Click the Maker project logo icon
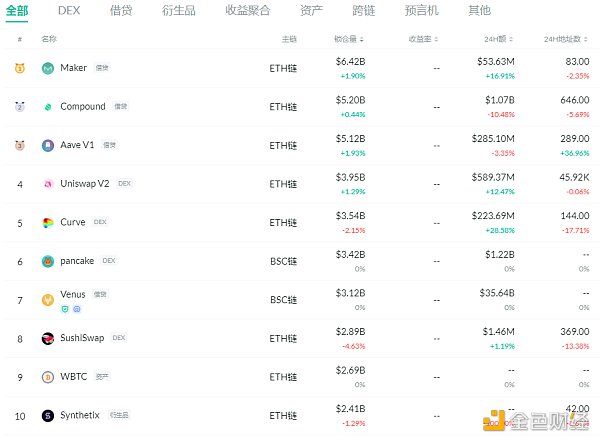Screen dimensions: 600x442 click(48, 68)
